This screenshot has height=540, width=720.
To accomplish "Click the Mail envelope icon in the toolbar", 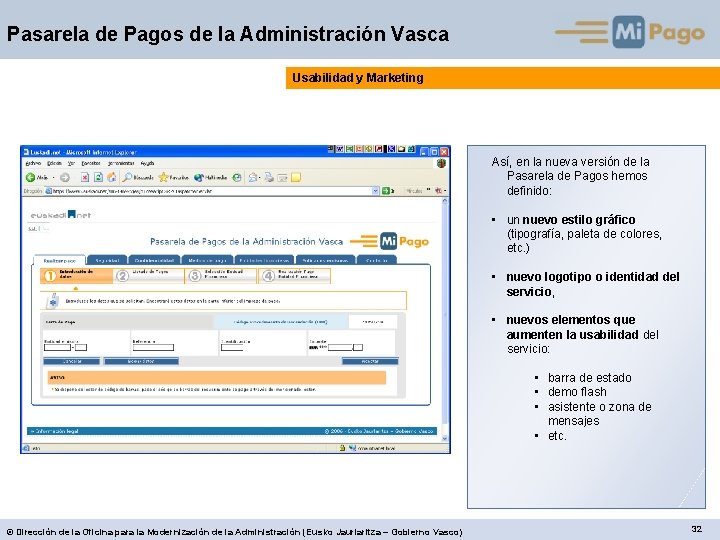I will (253, 177).
